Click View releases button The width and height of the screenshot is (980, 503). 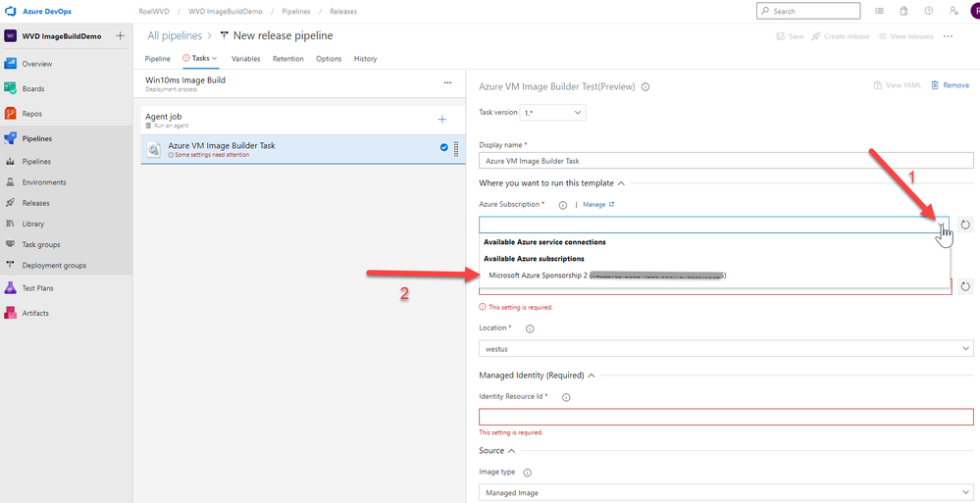click(905, 36)
